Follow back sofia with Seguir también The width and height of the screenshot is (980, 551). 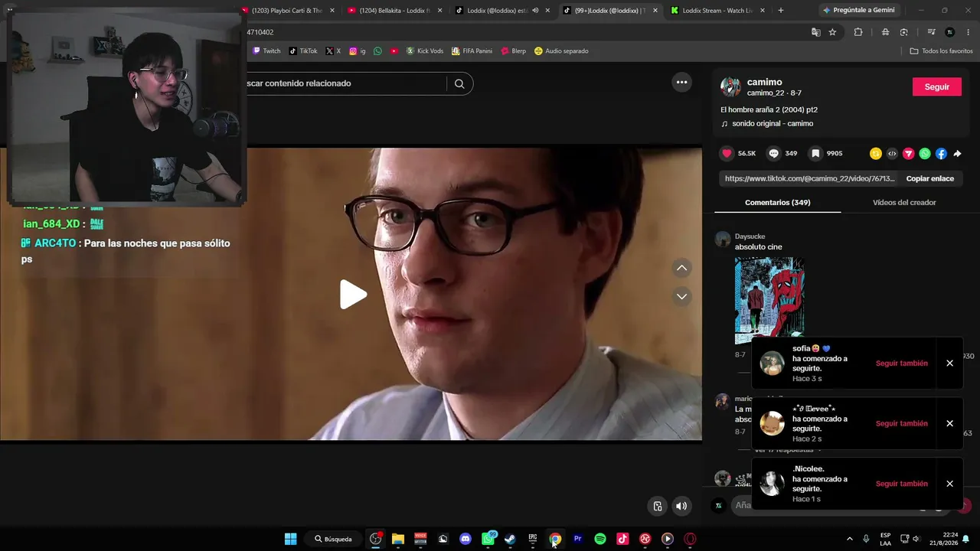[x=901, y=364]
